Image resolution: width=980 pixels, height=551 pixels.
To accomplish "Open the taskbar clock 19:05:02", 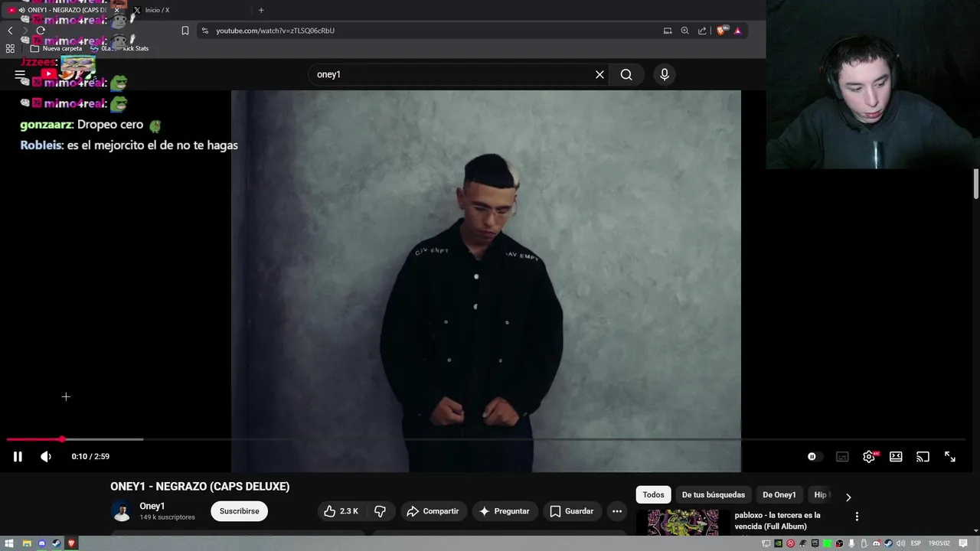I will (939, 543).
